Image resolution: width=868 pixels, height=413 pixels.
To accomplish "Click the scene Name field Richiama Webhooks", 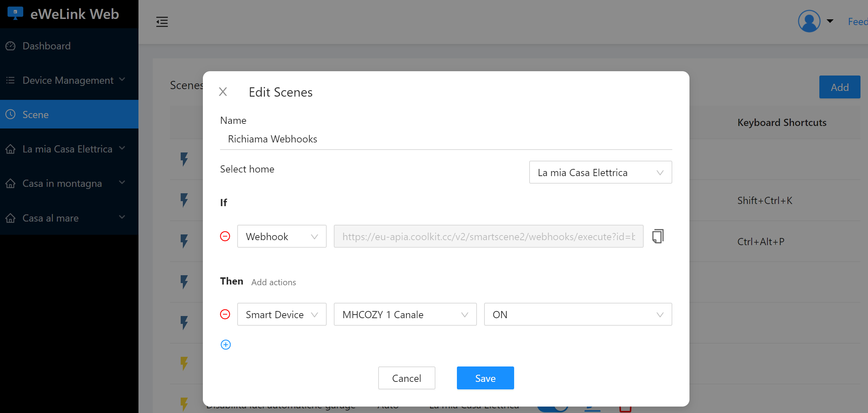I will point(446,139).
